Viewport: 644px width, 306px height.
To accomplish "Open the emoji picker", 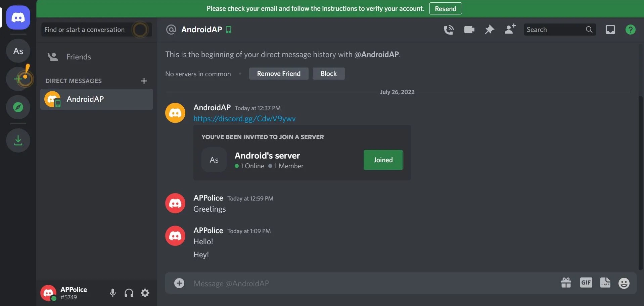I will click(x=624, y=283).
